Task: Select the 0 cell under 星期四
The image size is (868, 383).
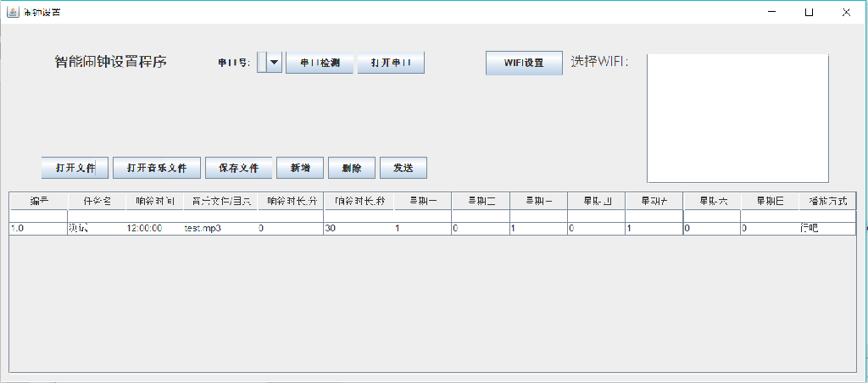Action: (x=596, y=228)
